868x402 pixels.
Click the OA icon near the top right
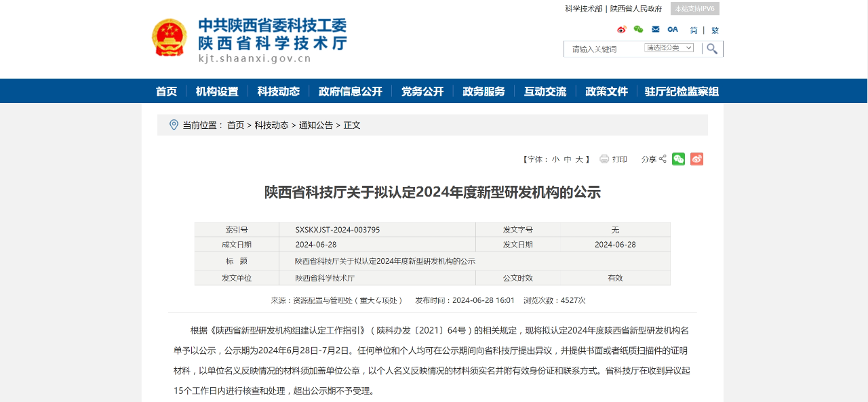coord(672,29)
